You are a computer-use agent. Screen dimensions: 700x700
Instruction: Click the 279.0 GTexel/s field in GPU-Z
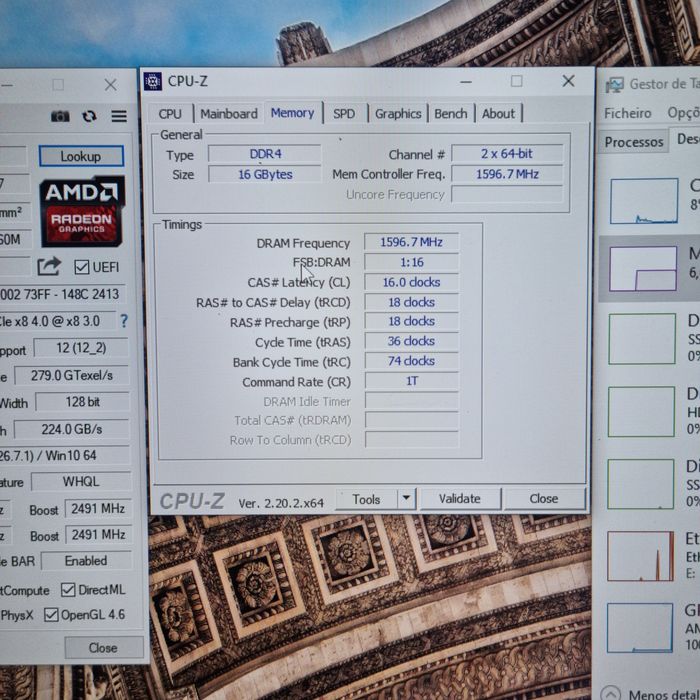[x=72, y=375]
